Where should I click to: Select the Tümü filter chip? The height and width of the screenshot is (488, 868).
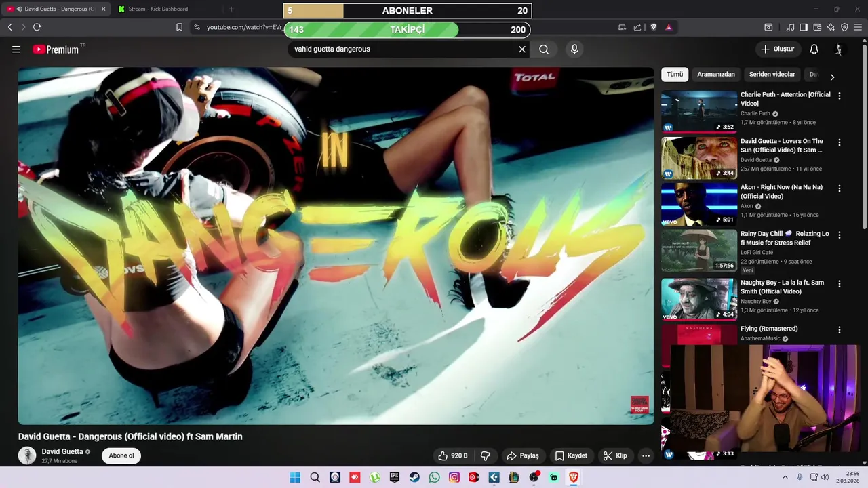click(x=675, y=75)
